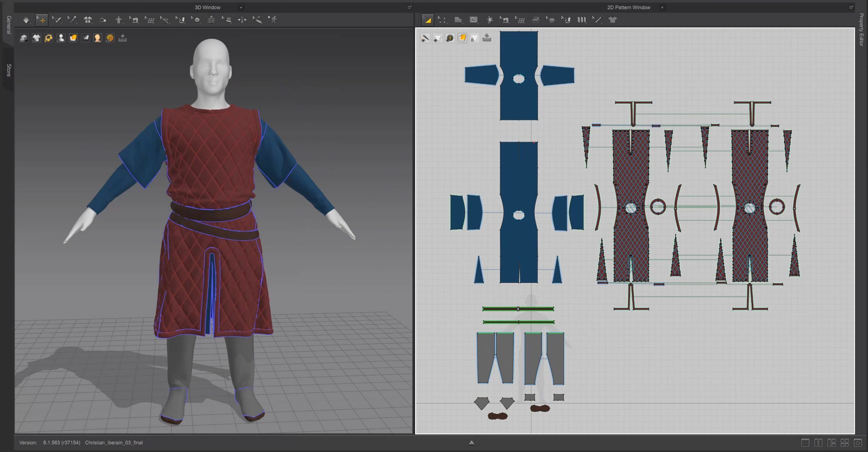Select the 3D Edit Topstitch tool

(x=227, y=20)
